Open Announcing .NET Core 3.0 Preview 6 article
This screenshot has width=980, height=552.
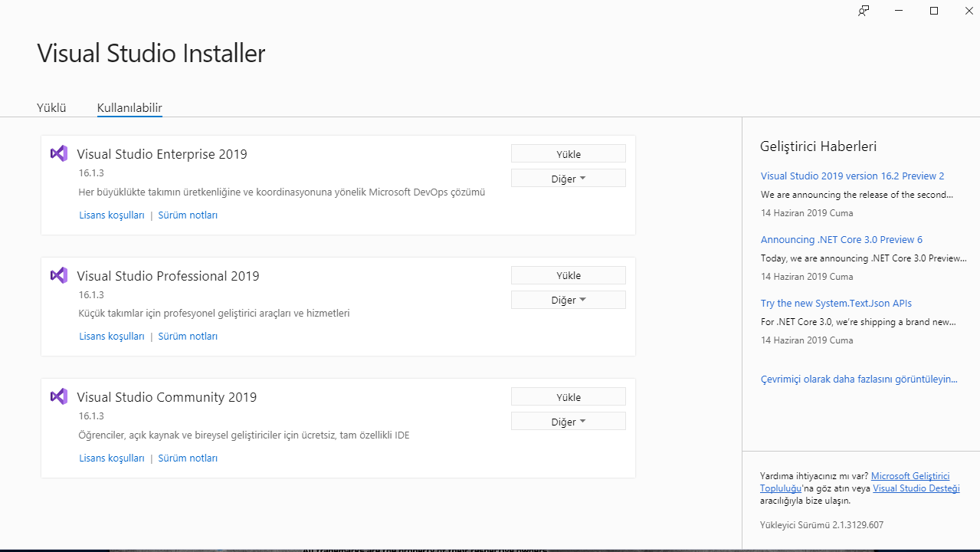[841, 239]
